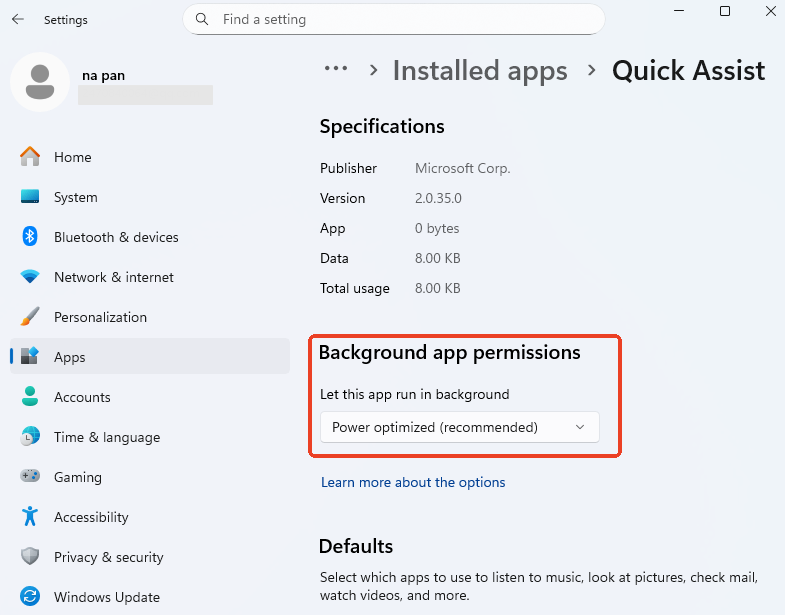Click the Windows Update arrows icon
This screenshot has height=615, width=785.
coord(30,597)
